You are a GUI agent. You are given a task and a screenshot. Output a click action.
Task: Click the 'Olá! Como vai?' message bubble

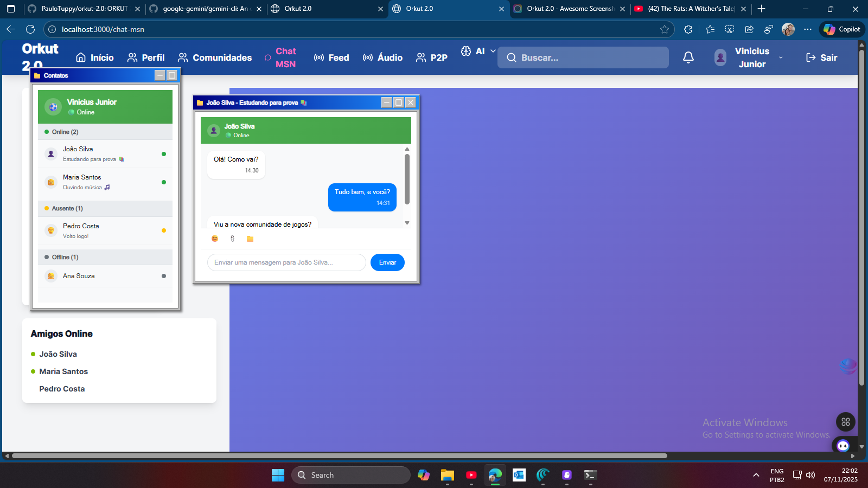tap(236, 165)
